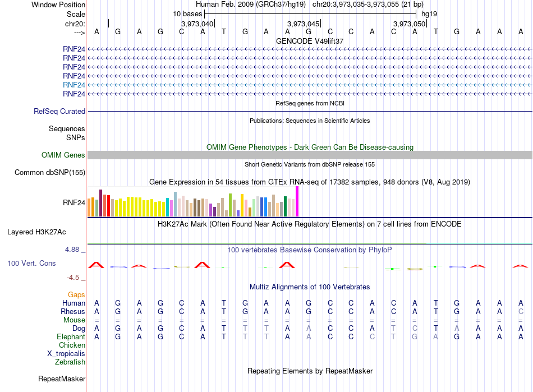Open the RefSeq Curated track label
This screenshot has height=392, width=533.
[x=59, y=112]
